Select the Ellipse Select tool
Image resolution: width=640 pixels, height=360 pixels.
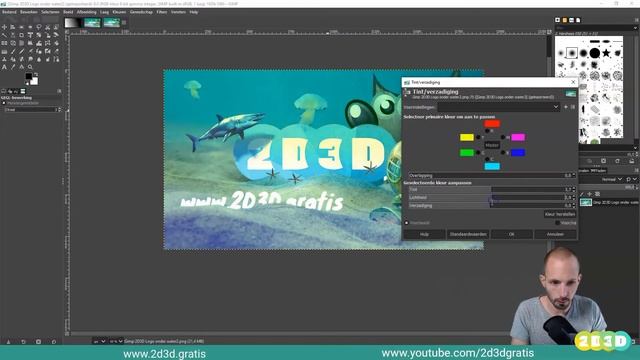tap(30, 27)
